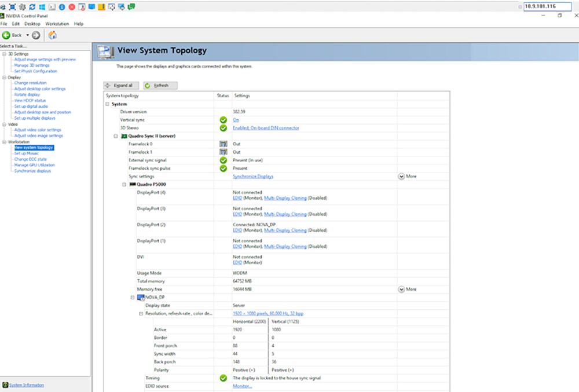Image resolution: width=579 pixels, height=392 pixels.
Task: Select 'Synchronize displays' in the task tree
Action: click(x=32, y=171)
